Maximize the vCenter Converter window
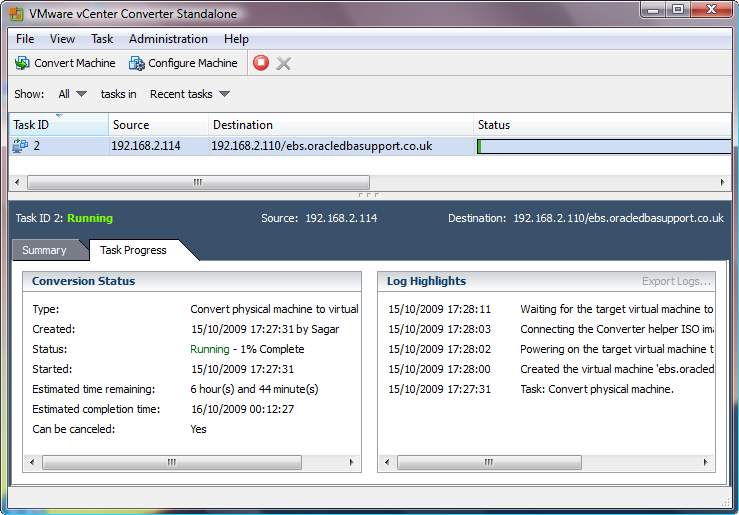 [678, 9]
